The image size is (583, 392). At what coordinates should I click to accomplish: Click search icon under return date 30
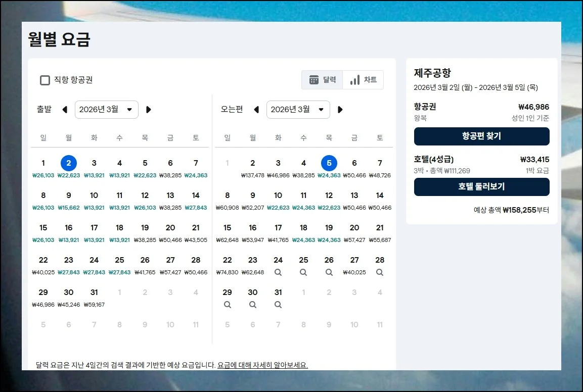click(253, 305)
